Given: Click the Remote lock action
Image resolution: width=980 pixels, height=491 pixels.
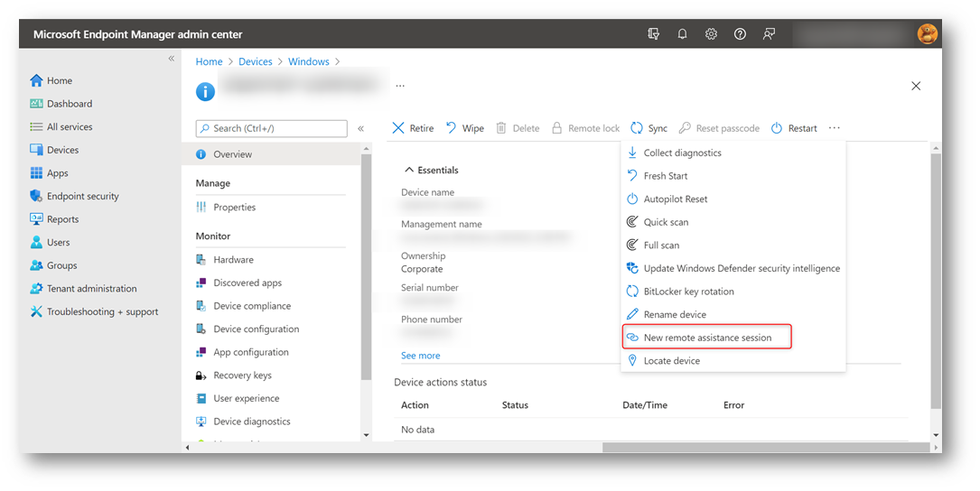Looking at the screenshot, I should point(585,128).
